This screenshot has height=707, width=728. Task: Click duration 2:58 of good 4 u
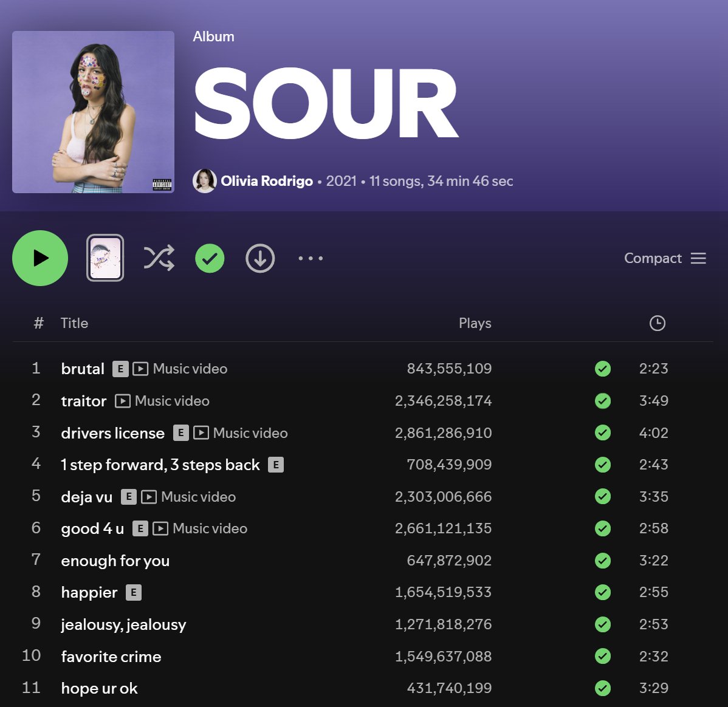point(653,528)
